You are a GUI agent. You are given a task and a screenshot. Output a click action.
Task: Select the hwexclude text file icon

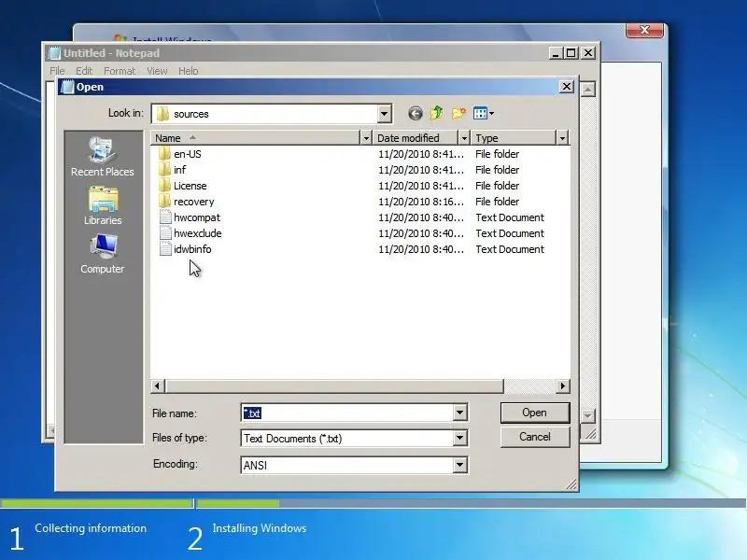(165, 233)
